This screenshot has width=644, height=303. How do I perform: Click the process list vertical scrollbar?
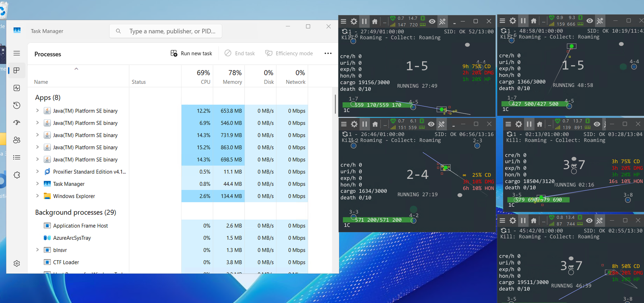click(335, 105)
